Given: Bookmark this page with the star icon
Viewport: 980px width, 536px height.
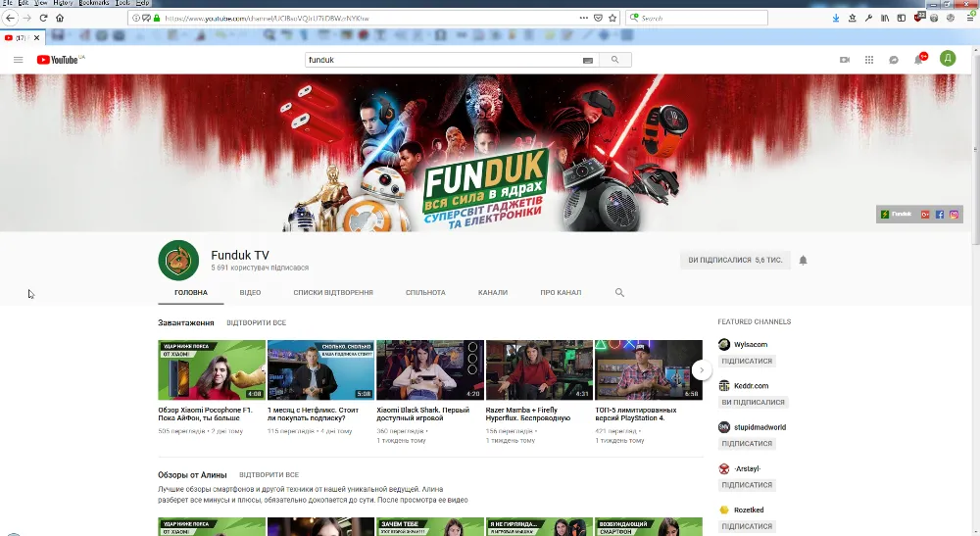Looking at the screenshot, I should [612, 18].
